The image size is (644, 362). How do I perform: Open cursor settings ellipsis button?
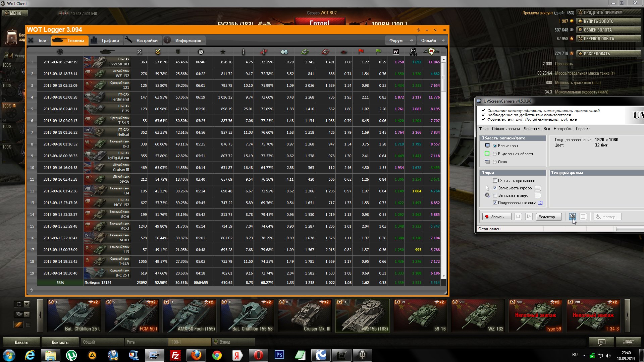pyautogui.click(x=538, y=188)
